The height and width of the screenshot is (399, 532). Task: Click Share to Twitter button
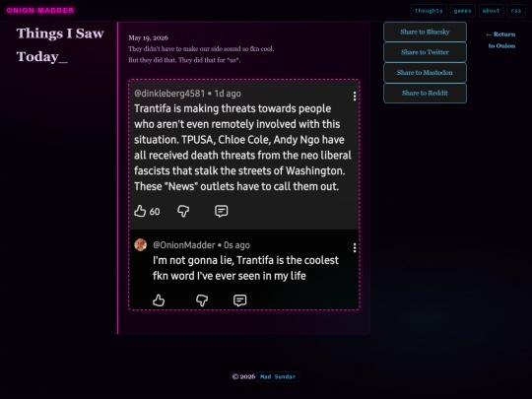point(425,52)
